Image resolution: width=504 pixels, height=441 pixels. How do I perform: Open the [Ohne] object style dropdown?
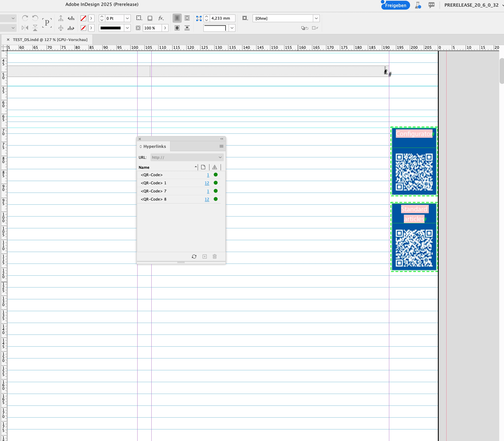tap(316, 18)
